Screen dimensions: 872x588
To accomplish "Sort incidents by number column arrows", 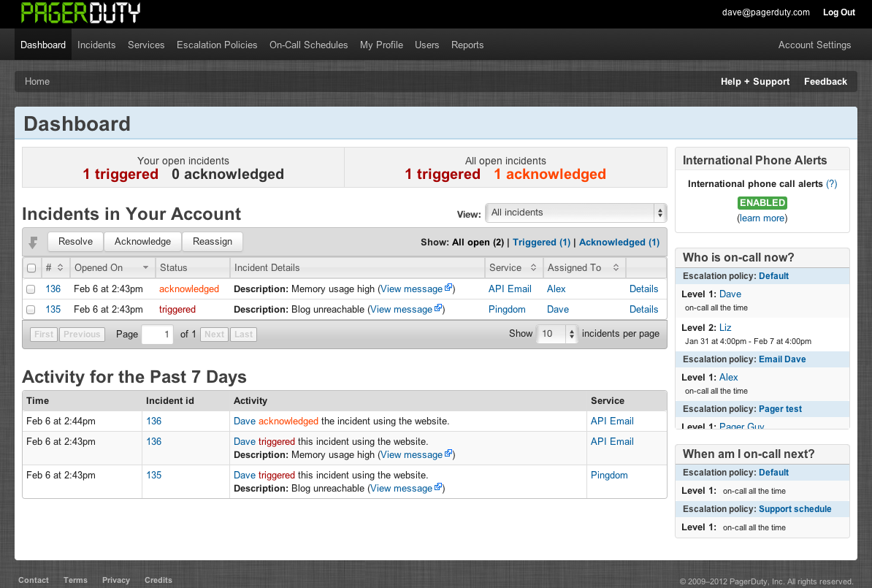I will pos(60,268).
